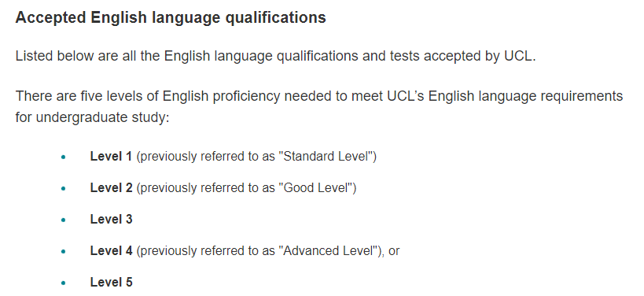This screenshot has width=644, height=296.
Task: Click the quoted "Standard Level" text
Action: pyautogui.click(x=326, y=156)
